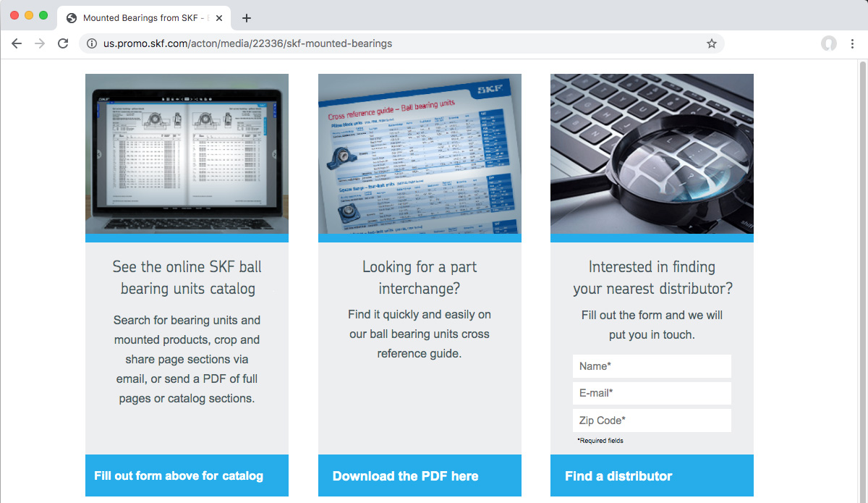Click the Find a distributor button

tap(652, 475)
